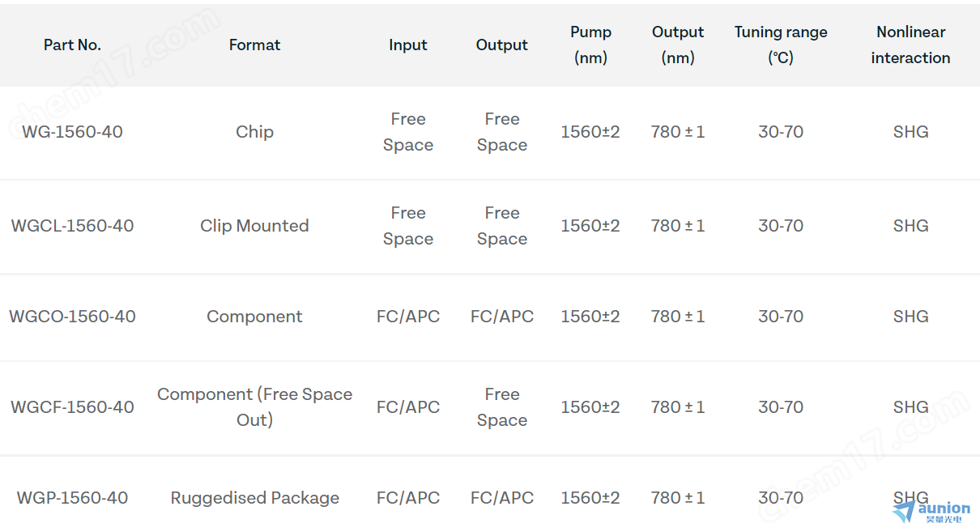Click part number WGCO-1560-40
980x532 pixels.
(72, 317)
